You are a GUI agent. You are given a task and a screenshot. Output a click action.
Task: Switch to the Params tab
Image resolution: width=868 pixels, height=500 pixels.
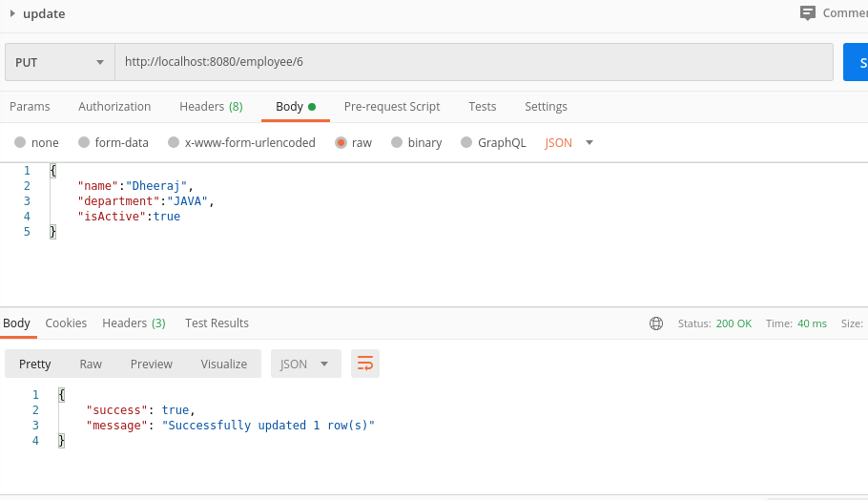pyautogui.click(x=30, y=107)
